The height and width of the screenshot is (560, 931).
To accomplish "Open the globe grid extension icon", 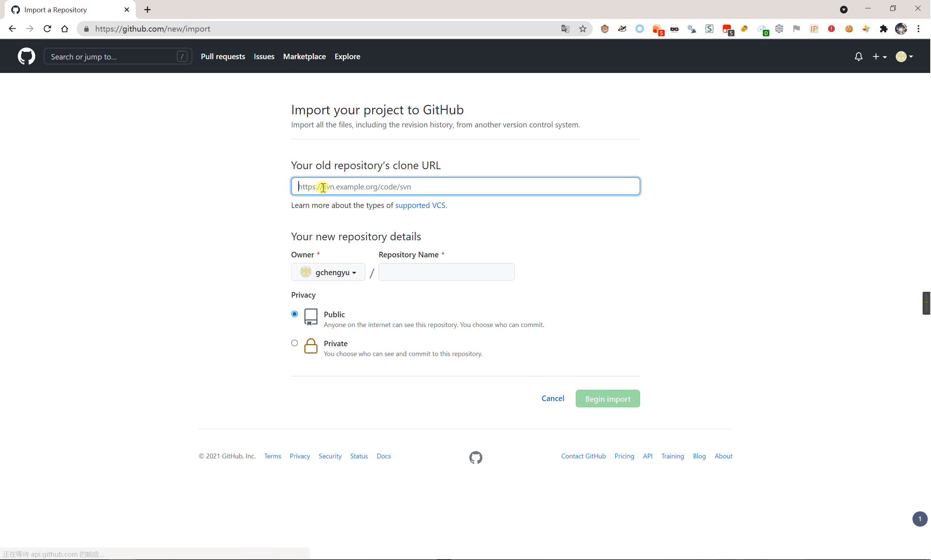I will (779, 29).
